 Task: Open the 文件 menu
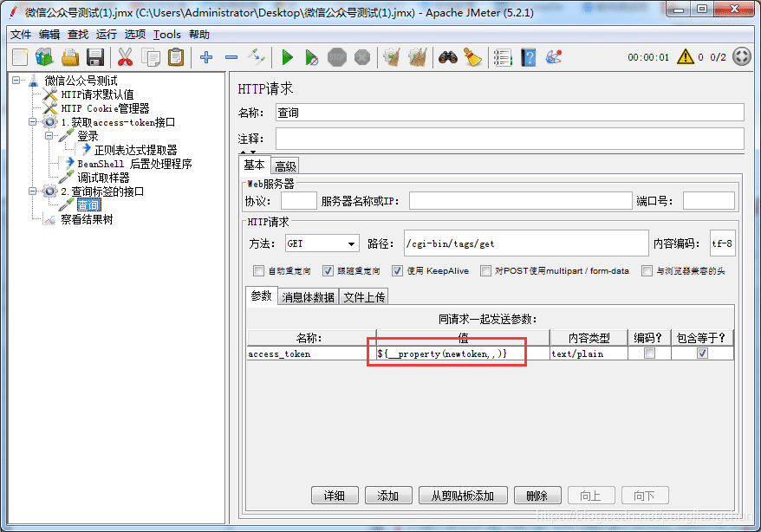(21, 35)
